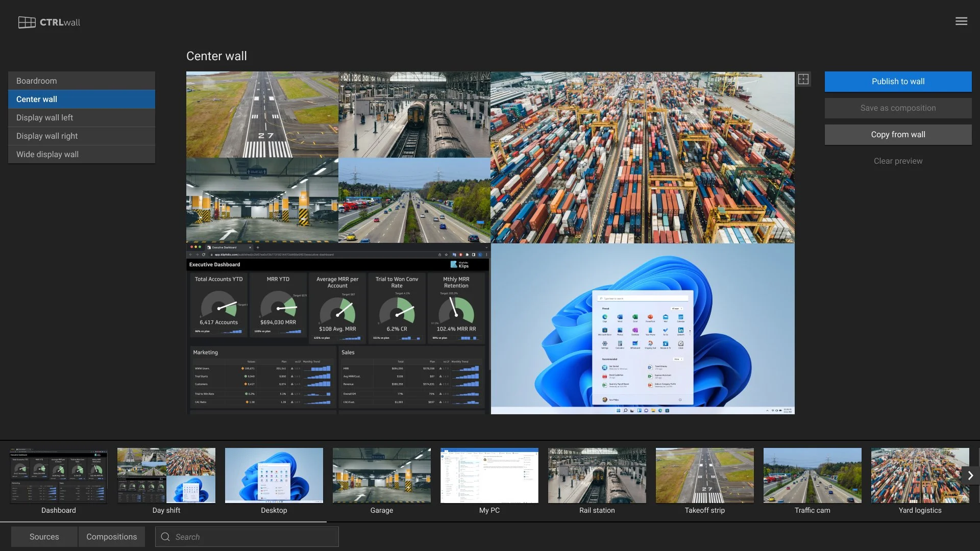Toggle the layout grid icon beside preview
Viewport: 980px width, 551px height.
tap(803, 79)
